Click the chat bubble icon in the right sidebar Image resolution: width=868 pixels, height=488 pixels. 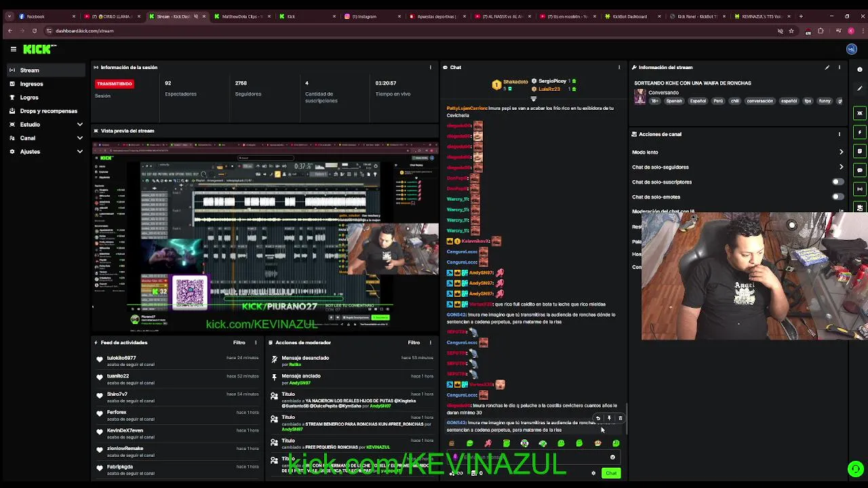pos(860,170)
